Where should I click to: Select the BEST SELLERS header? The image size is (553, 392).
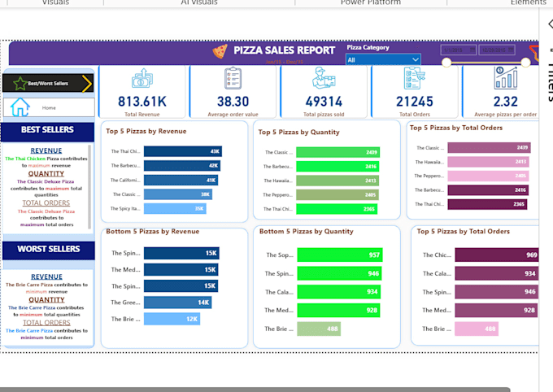point(48,130)
